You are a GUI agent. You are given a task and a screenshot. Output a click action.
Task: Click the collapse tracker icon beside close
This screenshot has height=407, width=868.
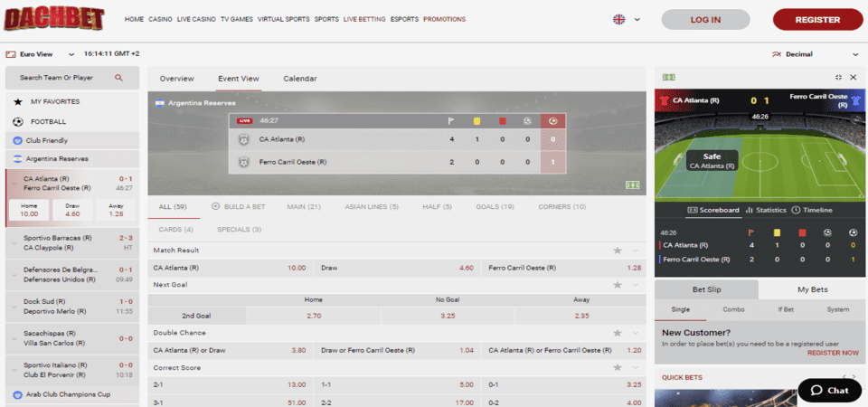(839, 78)
